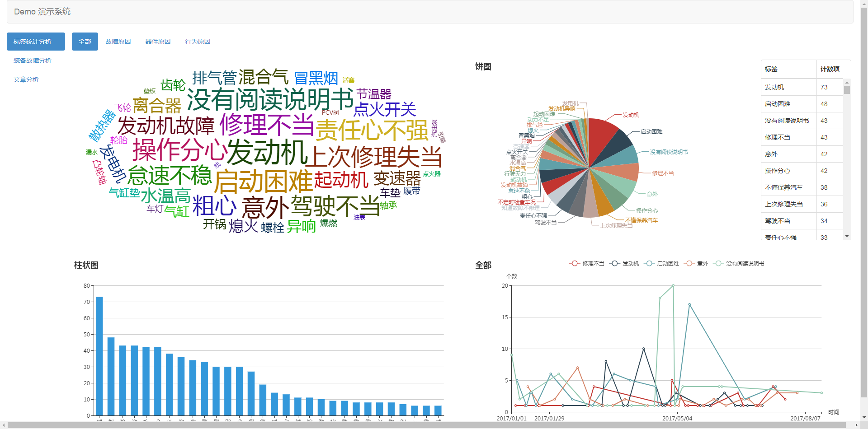This screenshot has height=429, width=868.
Task: Select the 修理不当 table row
Action: 802,137
